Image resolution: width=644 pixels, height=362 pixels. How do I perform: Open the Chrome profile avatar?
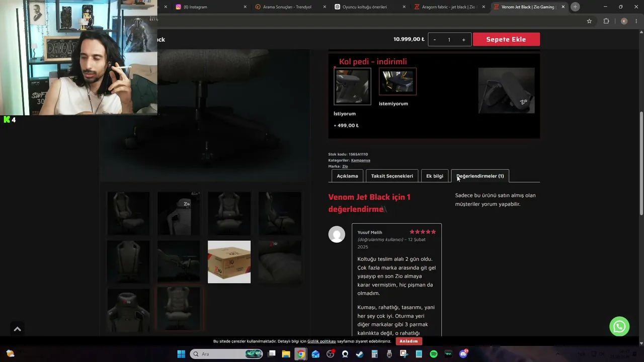[x=624, y=21]
